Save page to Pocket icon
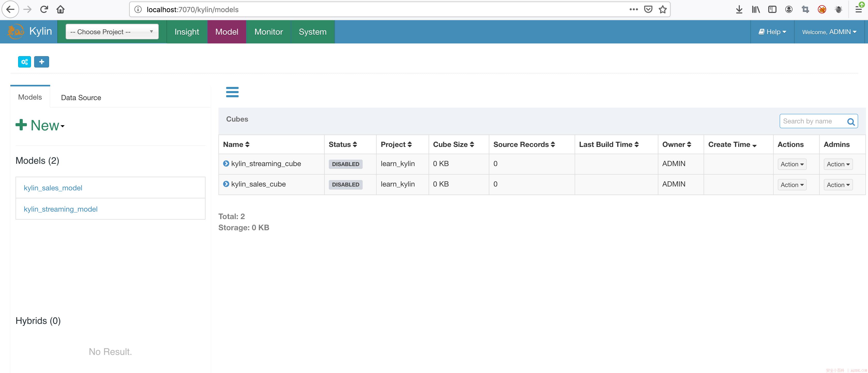The image size is (868, 373). pos(648,10)
